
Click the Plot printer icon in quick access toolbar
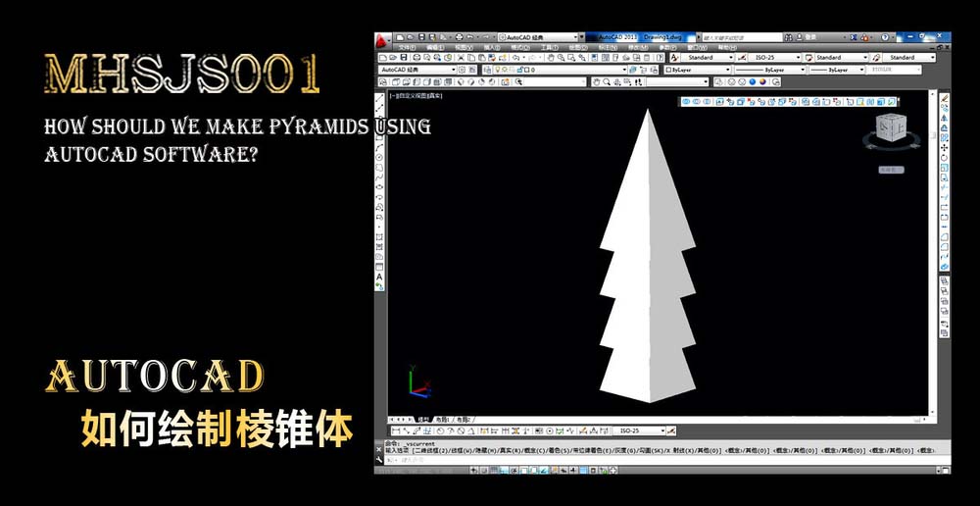pos(460,37)
